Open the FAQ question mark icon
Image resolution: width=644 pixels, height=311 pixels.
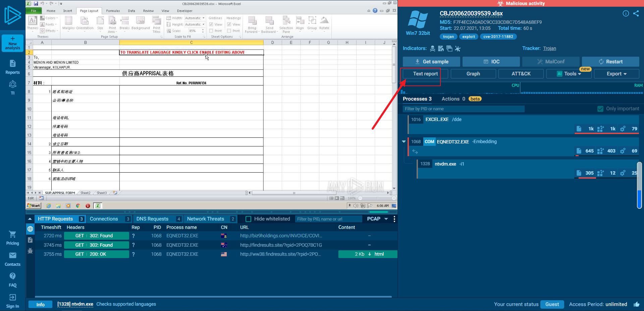[x=12, y=280]
